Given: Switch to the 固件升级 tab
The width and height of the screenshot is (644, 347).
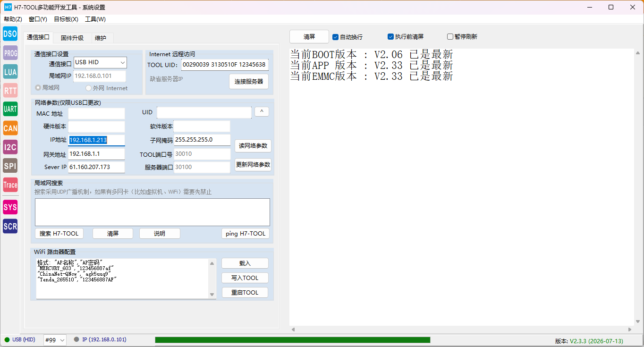Looking at the screenshot, I should click(72, 38).
